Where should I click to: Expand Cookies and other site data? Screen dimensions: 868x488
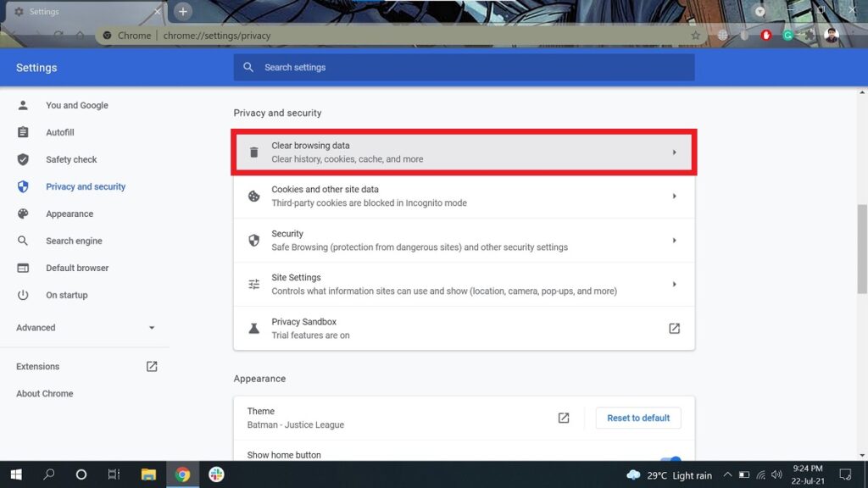point(464,197)
